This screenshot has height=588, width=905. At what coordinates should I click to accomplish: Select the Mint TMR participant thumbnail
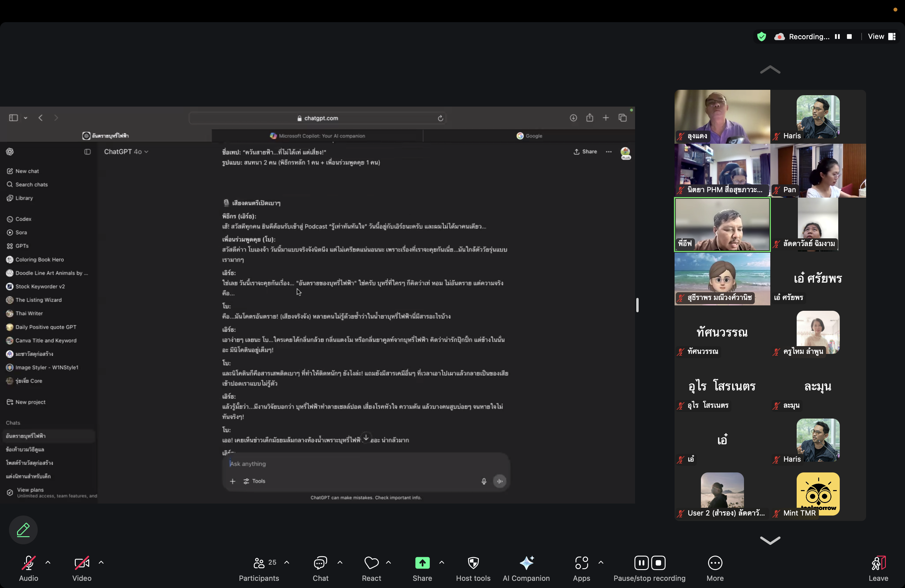tap(818, 494)
